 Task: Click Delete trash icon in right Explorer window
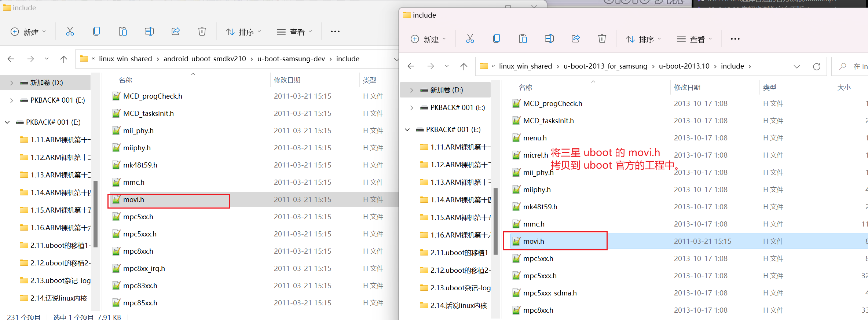[602, 39]
